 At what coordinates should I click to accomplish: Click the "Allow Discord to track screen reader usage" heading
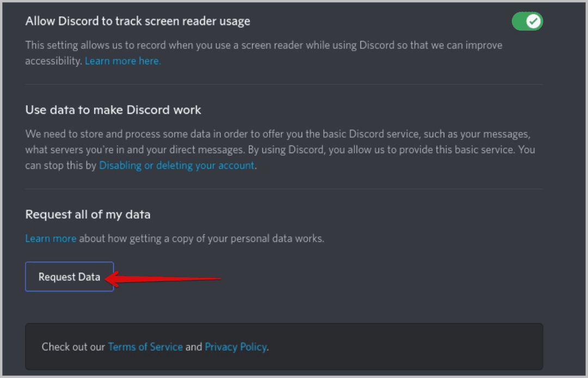(138, 21)
